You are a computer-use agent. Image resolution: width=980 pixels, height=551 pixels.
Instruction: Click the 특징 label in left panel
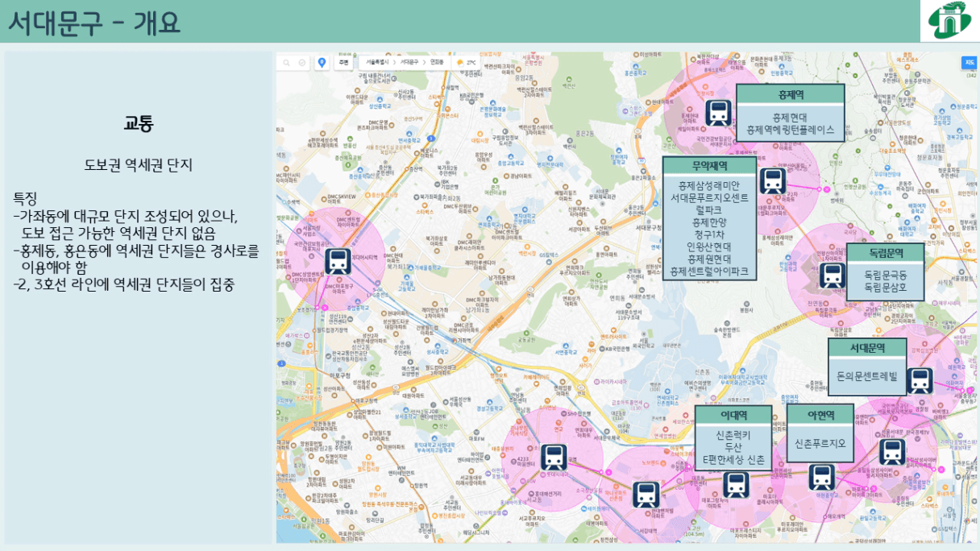pyautogui.click(x=25, y=198)
